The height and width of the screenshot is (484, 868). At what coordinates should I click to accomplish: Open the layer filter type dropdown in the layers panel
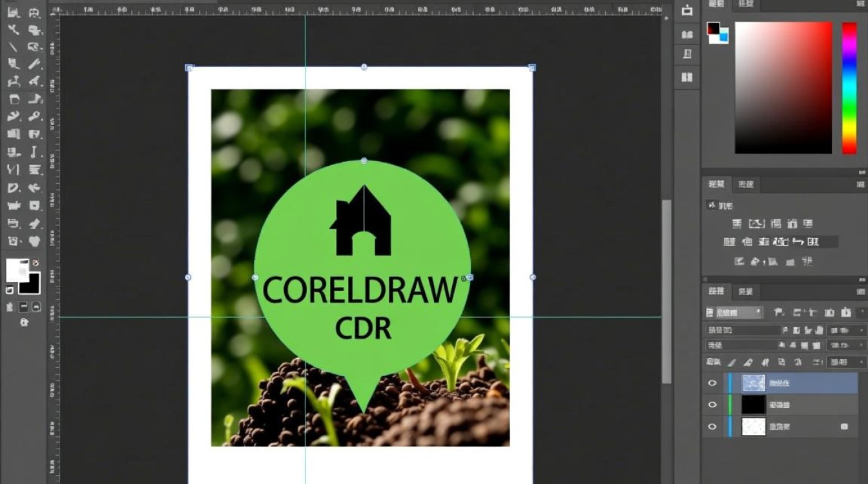734,312
